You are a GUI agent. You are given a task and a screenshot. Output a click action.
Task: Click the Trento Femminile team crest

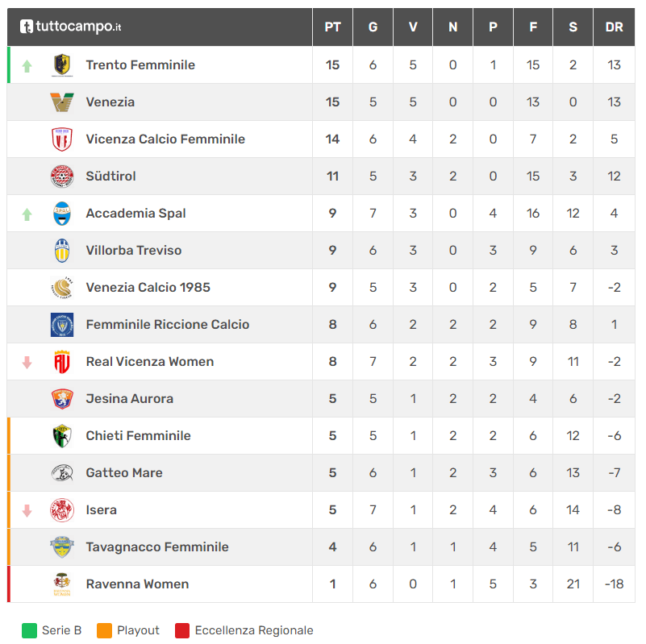(x=62, y=65)
